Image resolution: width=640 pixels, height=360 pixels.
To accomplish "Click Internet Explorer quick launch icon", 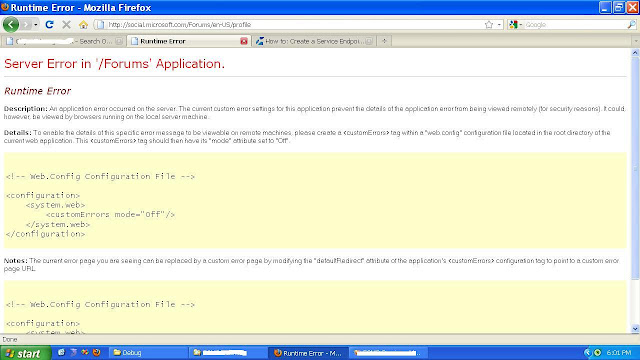I will 61,352.
